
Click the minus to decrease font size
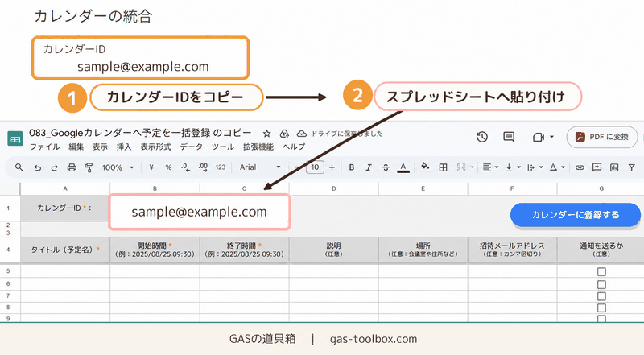298,167
